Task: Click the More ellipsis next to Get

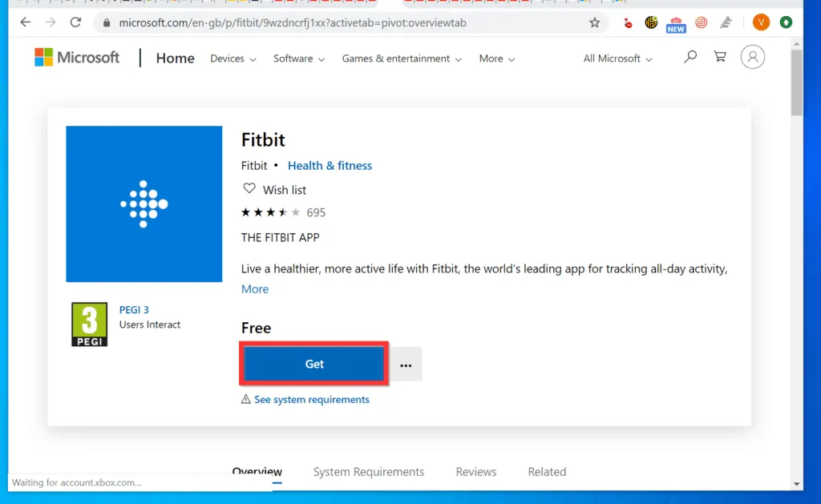Action: point(406,364)
